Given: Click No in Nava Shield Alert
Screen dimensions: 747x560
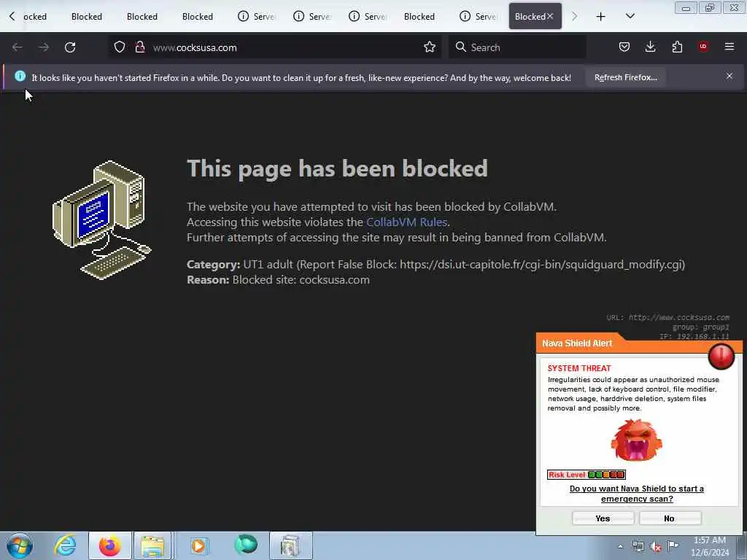Looking at the screenshot, I should (670, 518).
